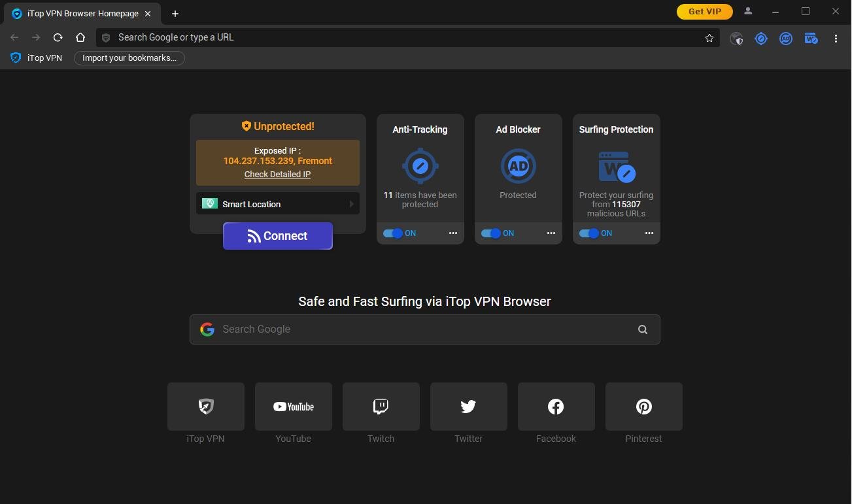852x504 pixels.
Task: Click the address bar URL field
Action: (407, 37)
